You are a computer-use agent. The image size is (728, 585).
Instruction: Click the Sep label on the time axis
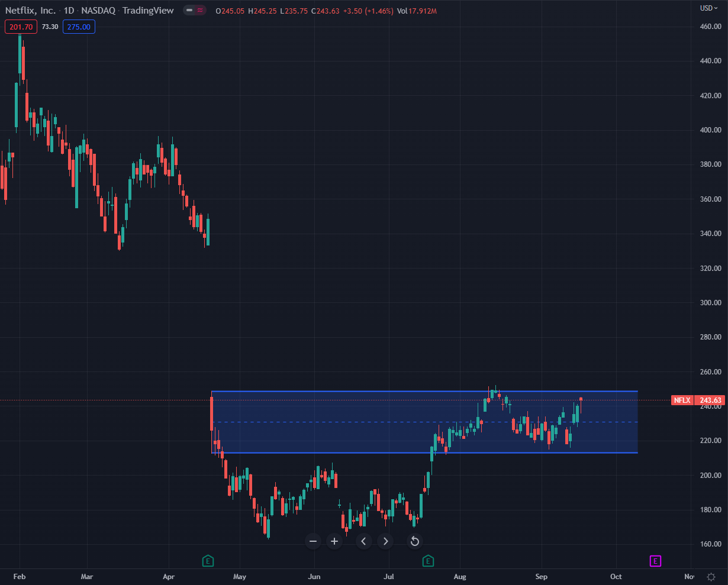[542, 577]
